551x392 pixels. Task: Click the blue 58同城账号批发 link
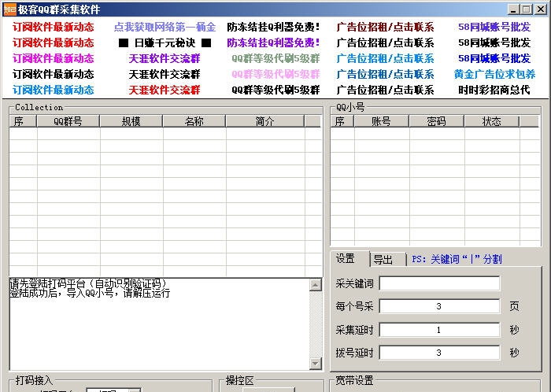tap(494, 59)
